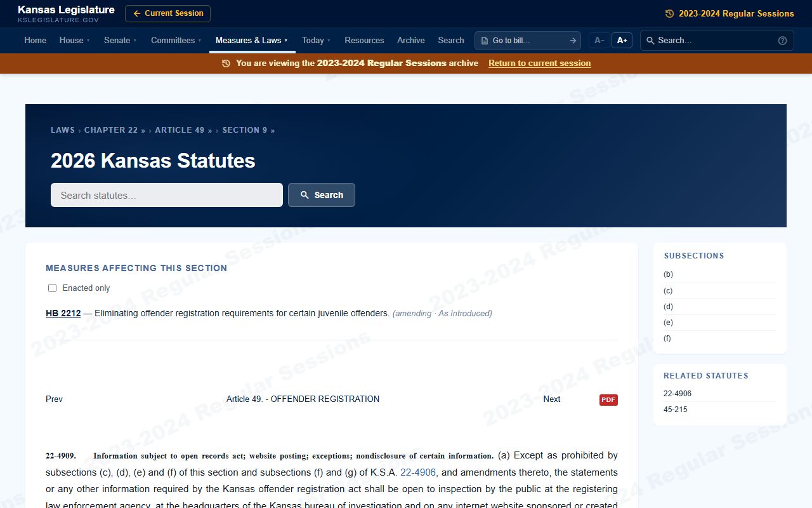Click the 2023-2024 Regular Sessions label
This screenshot has width=812, height=508.
(x=737, y=13)
